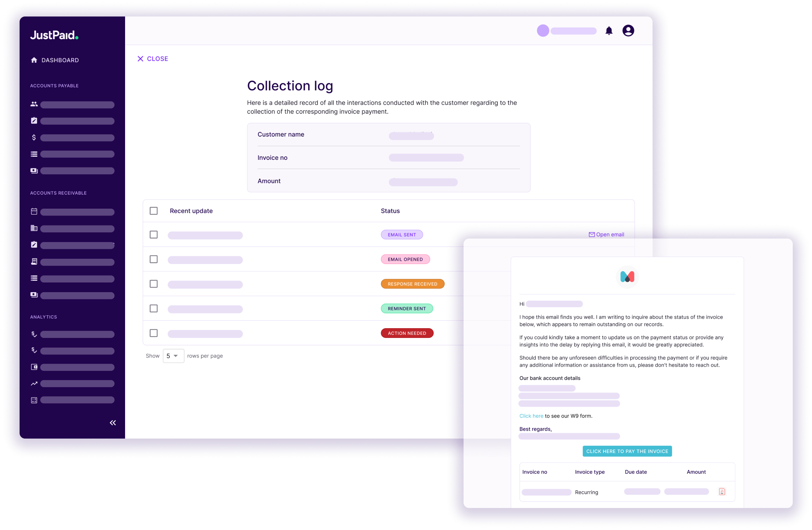The width and height of the screenshot is (812, 530).
Task: Select the Accounts Receivable edit-note entry
Action: coord(34,245)
